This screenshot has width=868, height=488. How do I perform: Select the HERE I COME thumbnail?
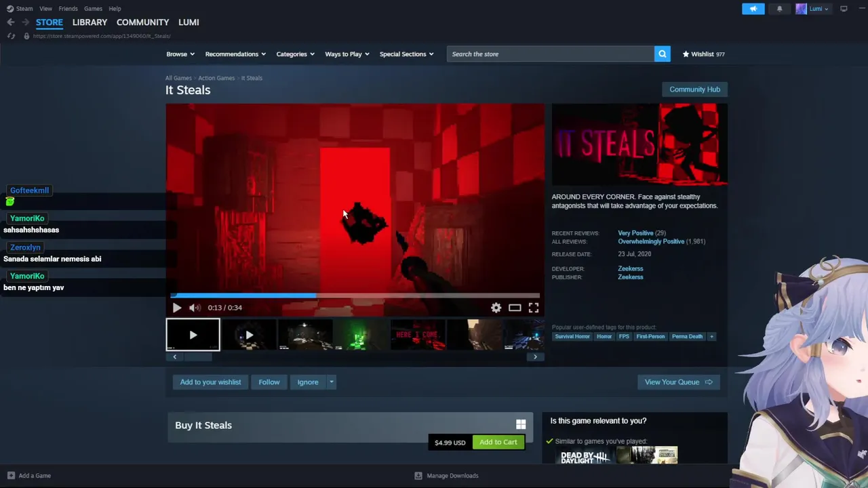pos(418,335)
